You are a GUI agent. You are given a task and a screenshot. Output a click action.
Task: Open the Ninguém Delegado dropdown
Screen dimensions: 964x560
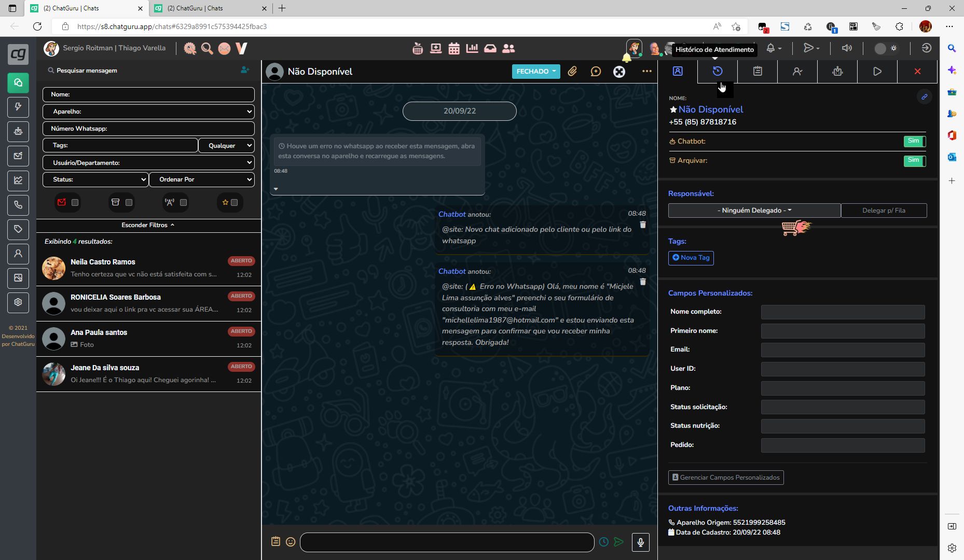pyautogui.click(x=754, y=211)
